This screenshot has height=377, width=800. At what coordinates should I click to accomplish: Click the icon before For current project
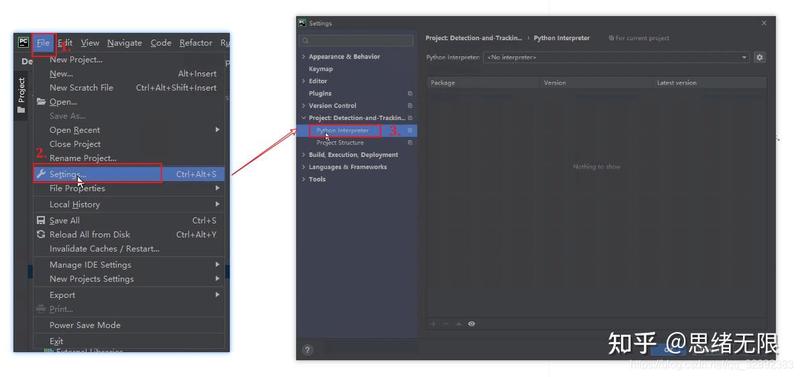click(611, 38)
